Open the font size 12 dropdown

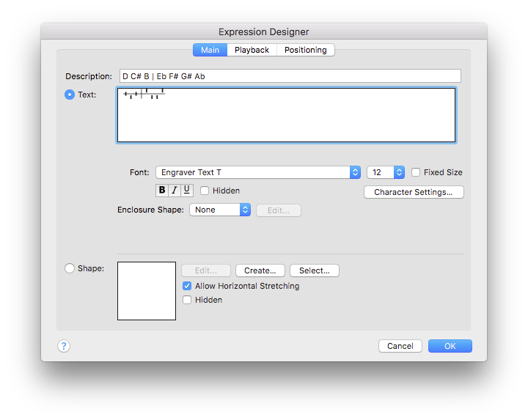[386, 172]
